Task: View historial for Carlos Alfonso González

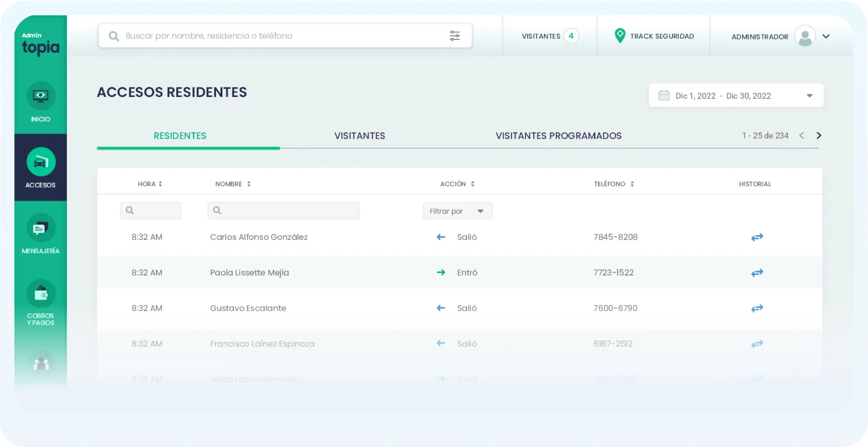Action: (x=757, y=237)
